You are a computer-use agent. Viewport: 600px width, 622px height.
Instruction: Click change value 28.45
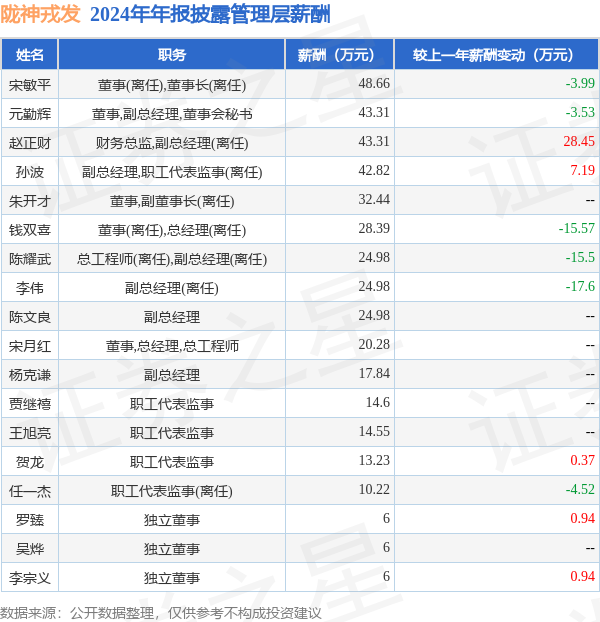pyautogui.click(x=579, y=141)
